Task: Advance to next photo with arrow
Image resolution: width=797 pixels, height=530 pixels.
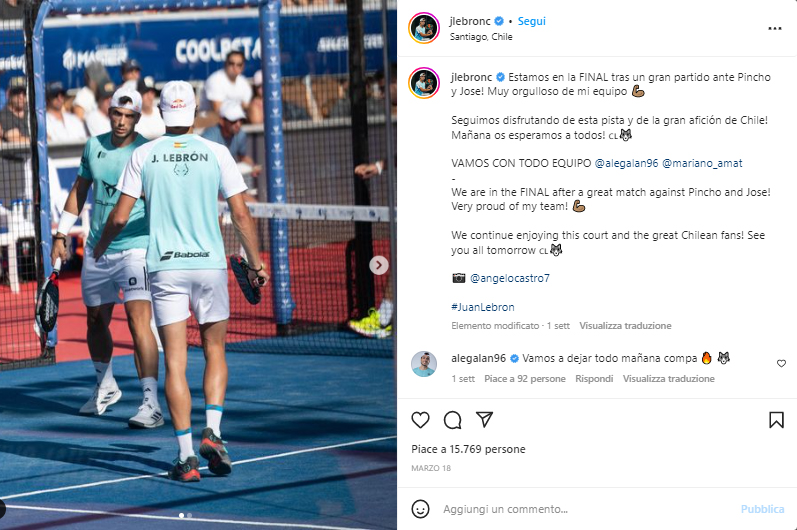Action: pos(379,265)
